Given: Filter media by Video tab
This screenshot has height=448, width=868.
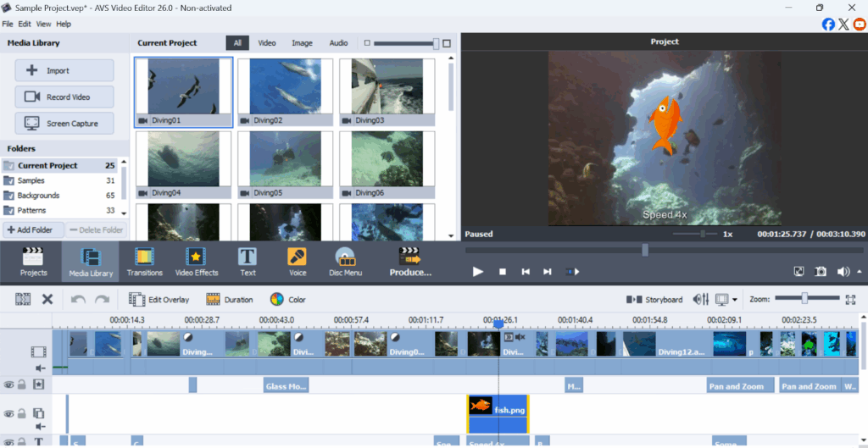Looking at the screenshot, I should point(267,42).
